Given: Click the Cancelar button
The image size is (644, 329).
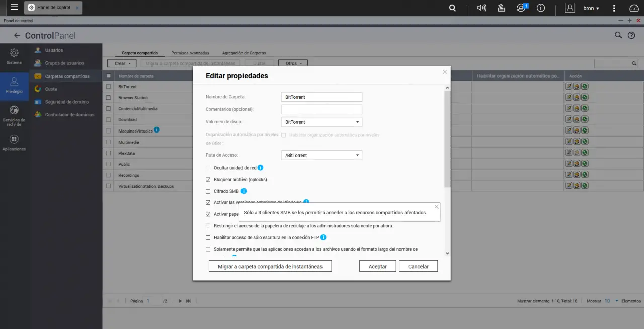Looking at the screenshot, I should [418, 266].
